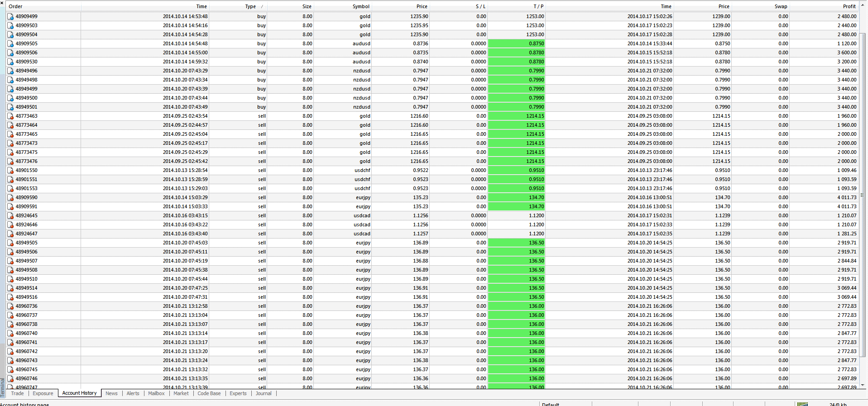Click the buy order icon for order 48909505
This screenshot has height=406, width=868.
click(10, 43)
